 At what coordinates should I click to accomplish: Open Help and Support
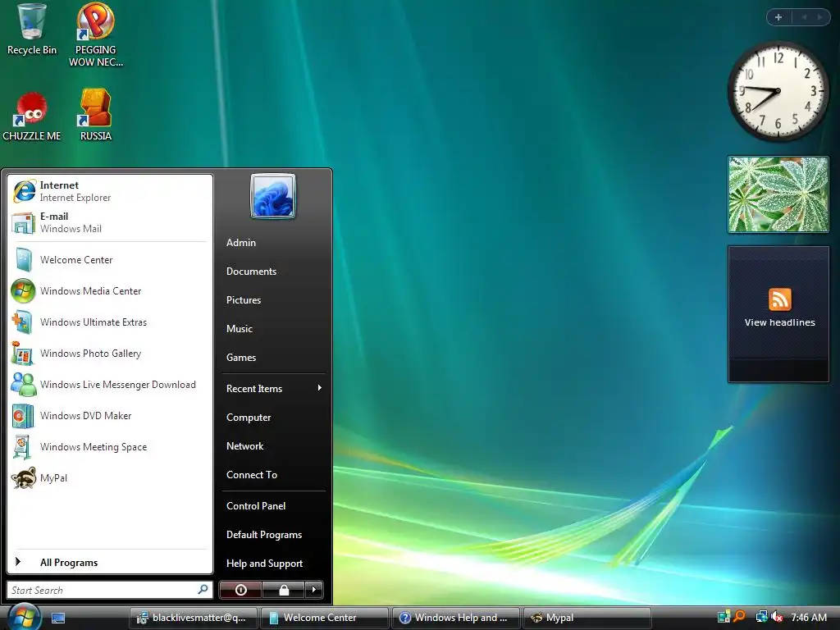tap(264, 564)
